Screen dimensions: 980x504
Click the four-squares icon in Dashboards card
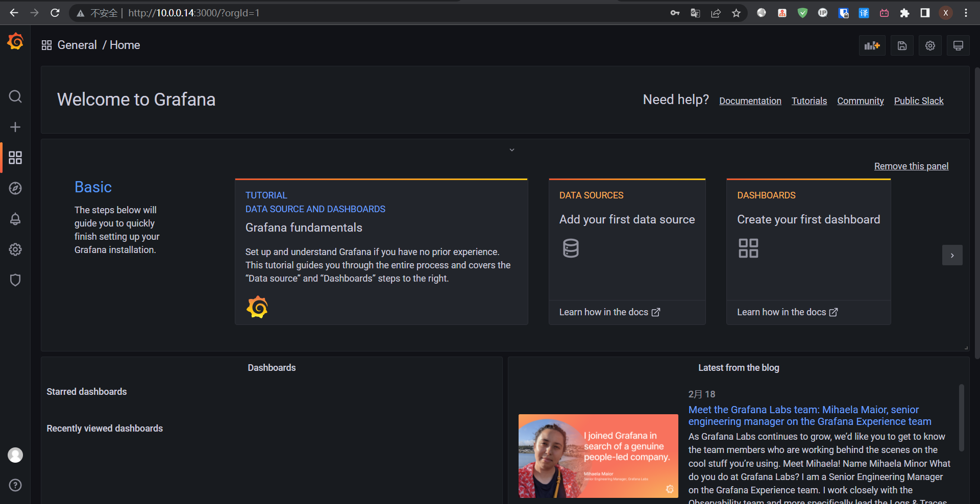click(748, 248)
